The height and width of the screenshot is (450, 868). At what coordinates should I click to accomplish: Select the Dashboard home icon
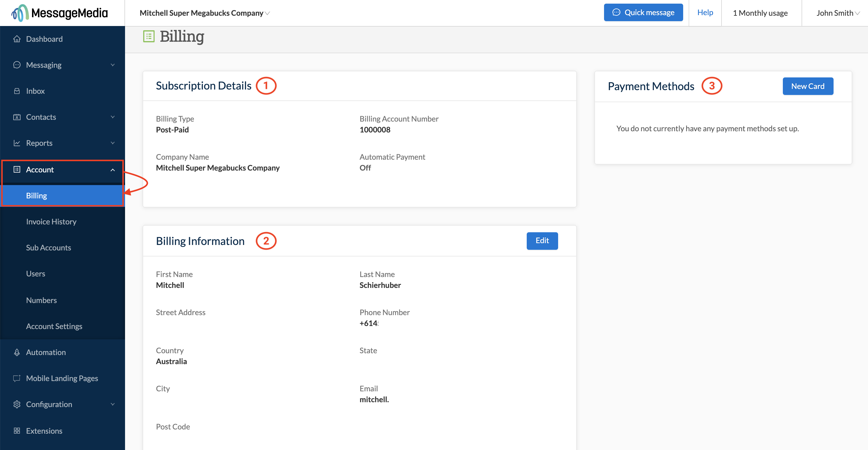pyautogui.click(x=17, y=39)
